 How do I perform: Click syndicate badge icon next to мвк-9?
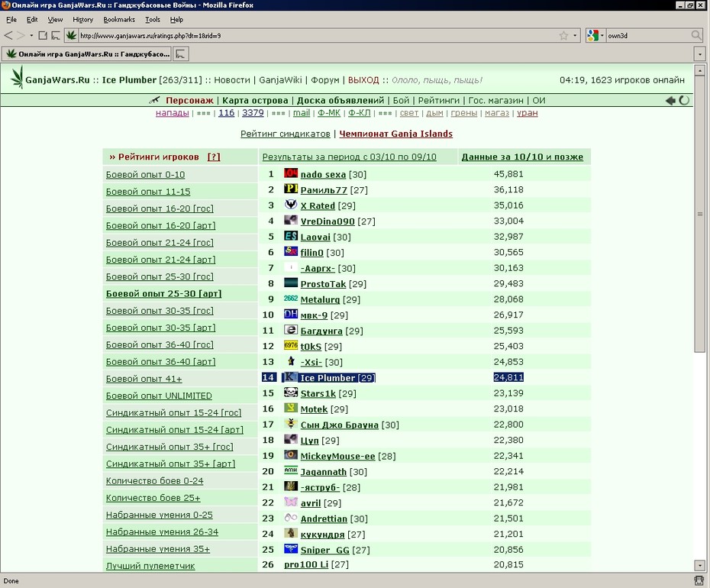pyautogui.click(x=291, y=314)
